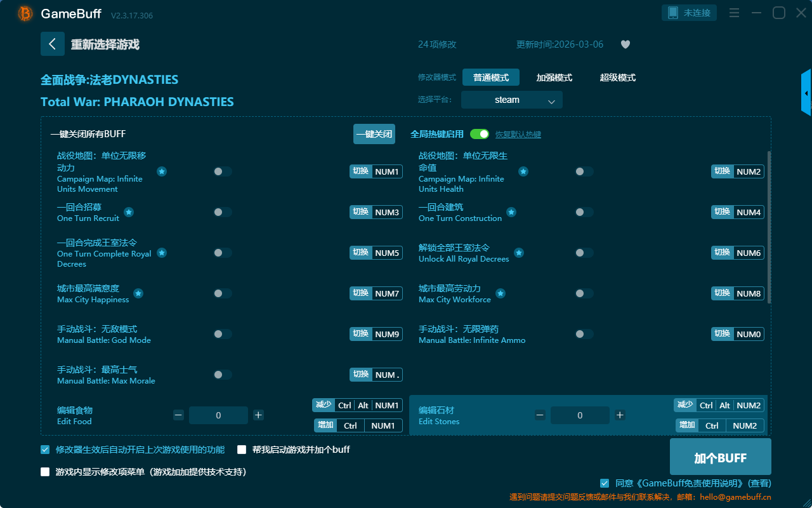Switch to 加强模式 enhanced mode tab
812x508 pixels.
[x=554, y=77]
